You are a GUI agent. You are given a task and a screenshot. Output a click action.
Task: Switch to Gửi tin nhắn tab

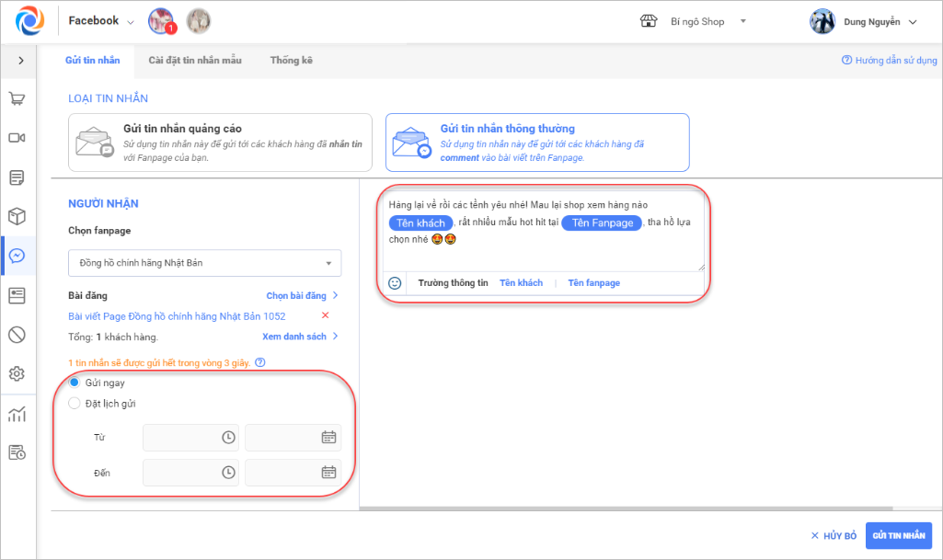pyautogui.click(x=93, y=60)
